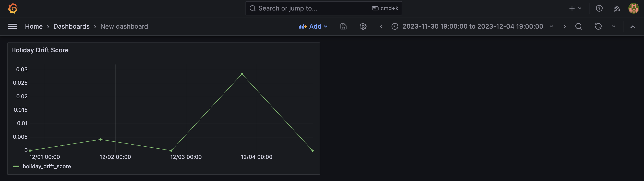This screenshot has height=181, width=644.
Task: Click the 0.015 y-axis label
Action: coord(21,110)
